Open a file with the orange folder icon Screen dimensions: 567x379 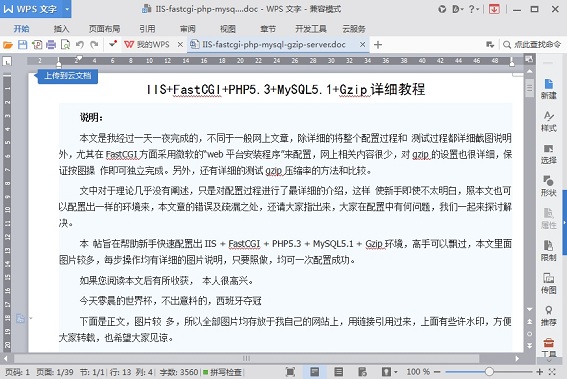pos(8,45)
